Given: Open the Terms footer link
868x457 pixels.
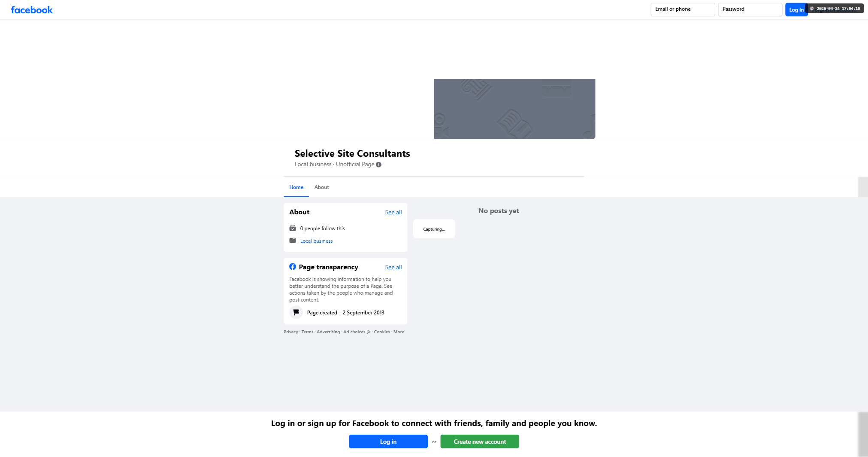Looking at the screenshot, I should [307, 332].
